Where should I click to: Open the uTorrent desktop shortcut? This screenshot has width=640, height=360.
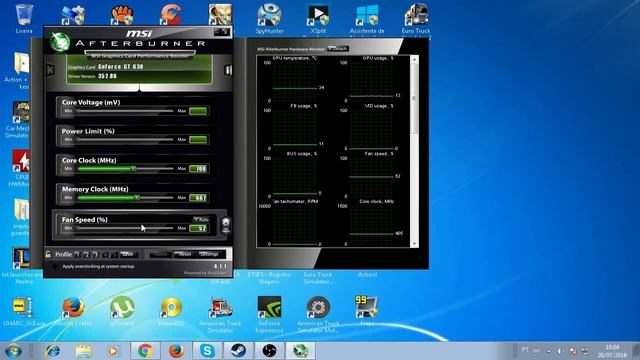122,312
